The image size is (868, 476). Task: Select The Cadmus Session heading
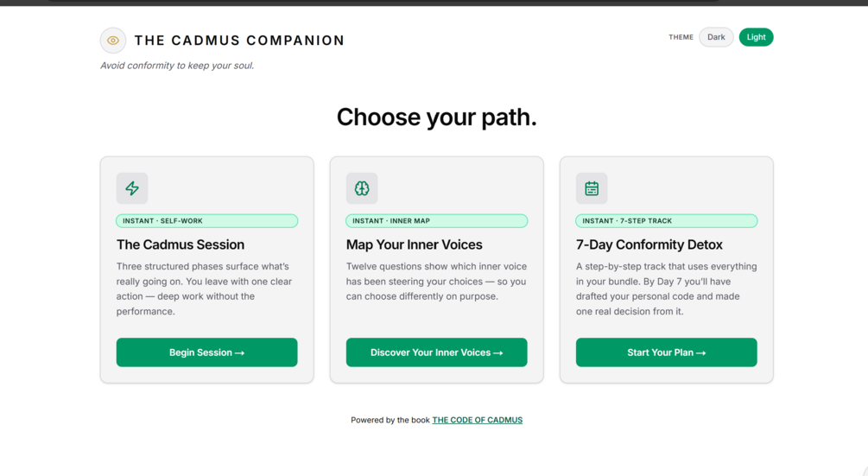pyautogui.click(x=181, y=244)
